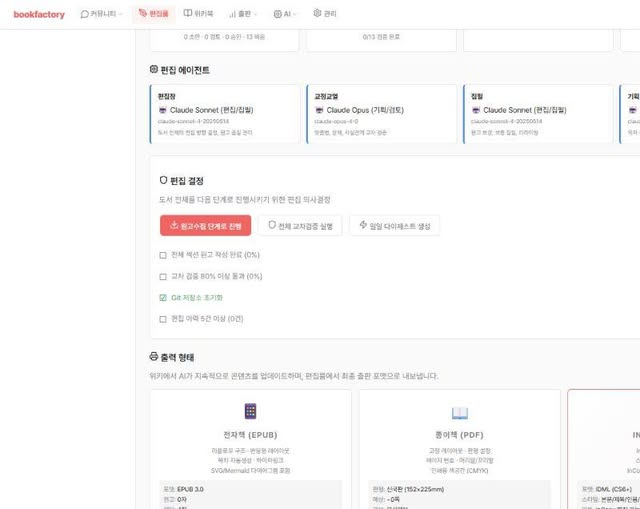Click the download icon in the red button
This screenshot has height=509, width=640.
(x=174, y=225)
